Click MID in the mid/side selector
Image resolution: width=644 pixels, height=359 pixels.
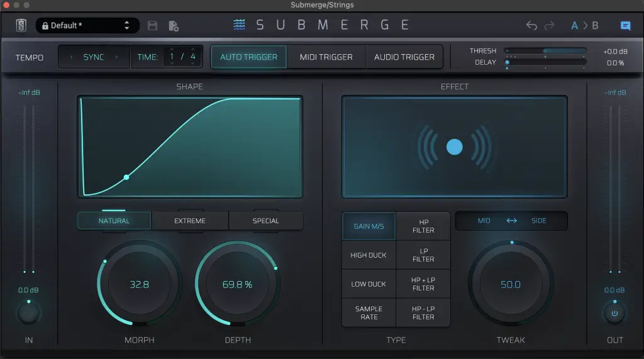pos(484,221)
